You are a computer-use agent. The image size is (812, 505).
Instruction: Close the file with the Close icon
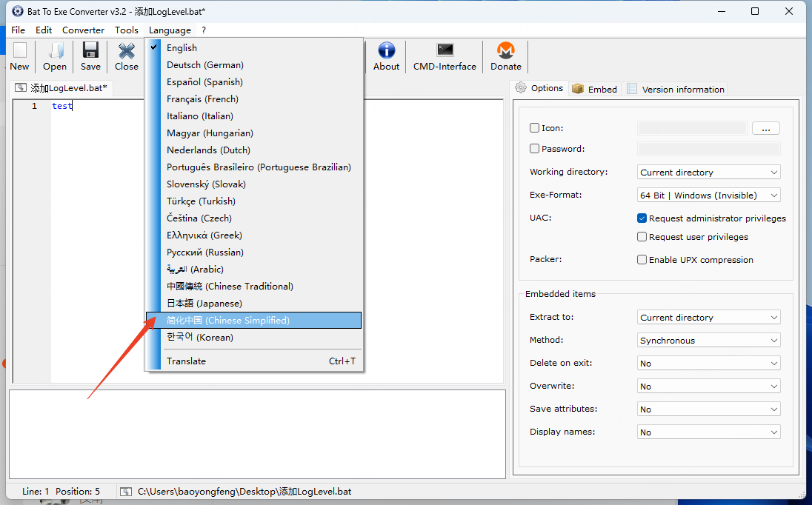click(127, 56)
